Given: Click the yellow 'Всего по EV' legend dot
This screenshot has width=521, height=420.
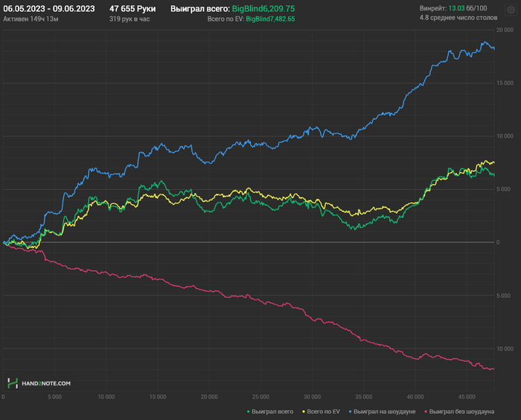Looking at the screenshot, I should click(304, 412).
